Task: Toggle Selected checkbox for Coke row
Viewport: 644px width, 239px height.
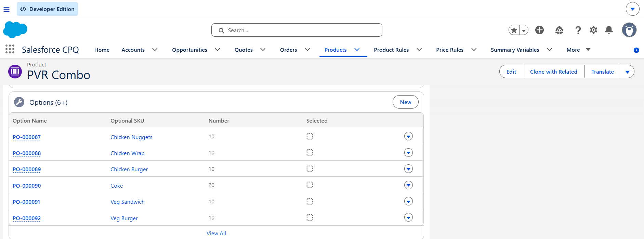Action: click(310, 185)
